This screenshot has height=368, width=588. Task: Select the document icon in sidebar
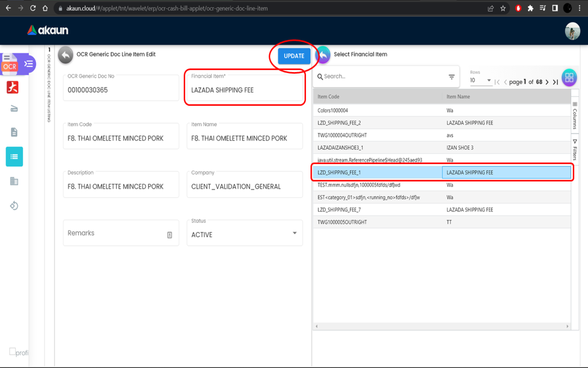pyautogui.click(x=14, y=132)
